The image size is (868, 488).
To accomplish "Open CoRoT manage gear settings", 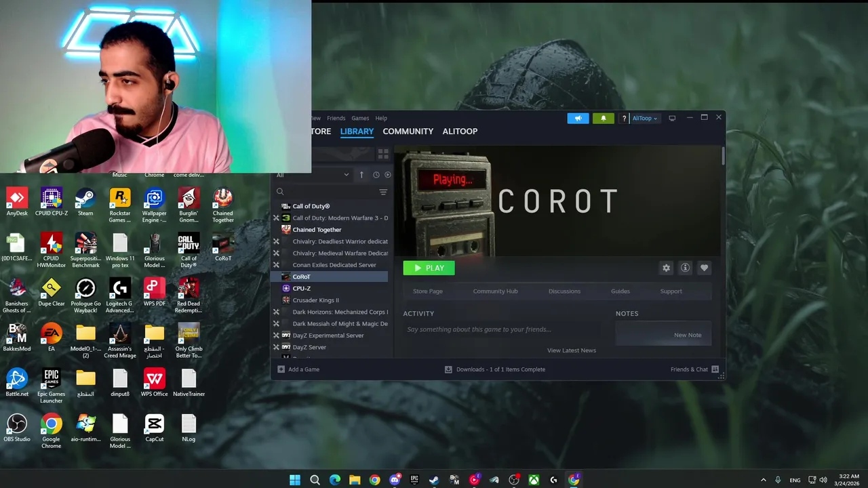I will click(666, 268).
